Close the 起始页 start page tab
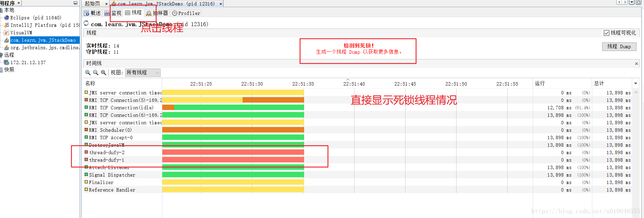644x218 pixels. click(x=106, y=4)
